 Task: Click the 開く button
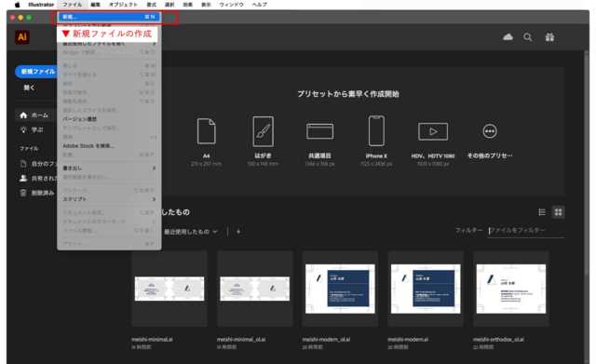(x=29, y=88)
